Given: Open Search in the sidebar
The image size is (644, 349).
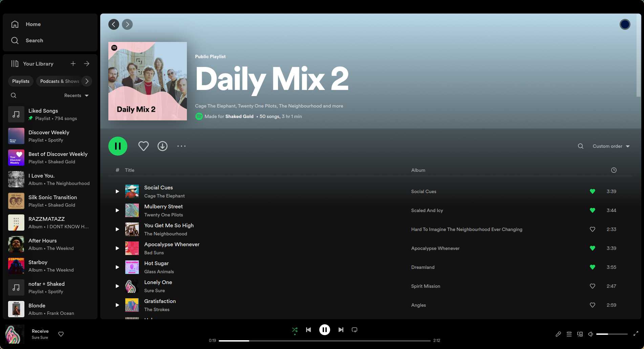Looking at the screenshot, I should point(27,41).
